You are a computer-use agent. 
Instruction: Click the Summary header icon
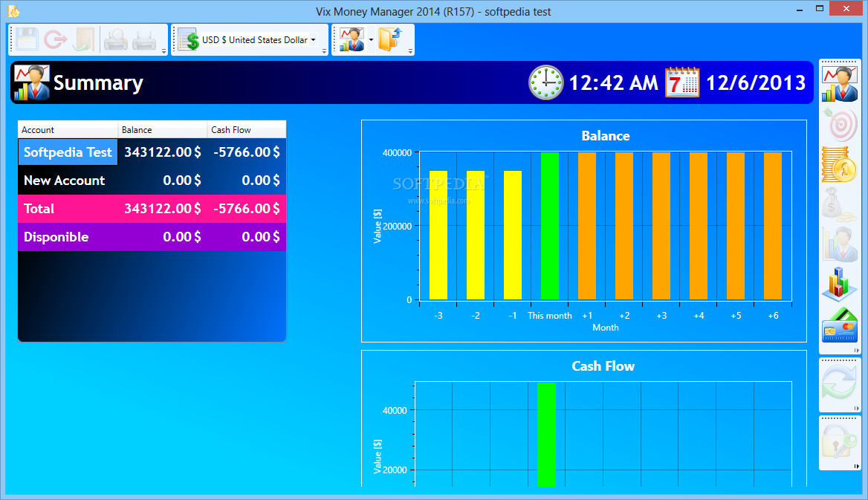[32, 82]
